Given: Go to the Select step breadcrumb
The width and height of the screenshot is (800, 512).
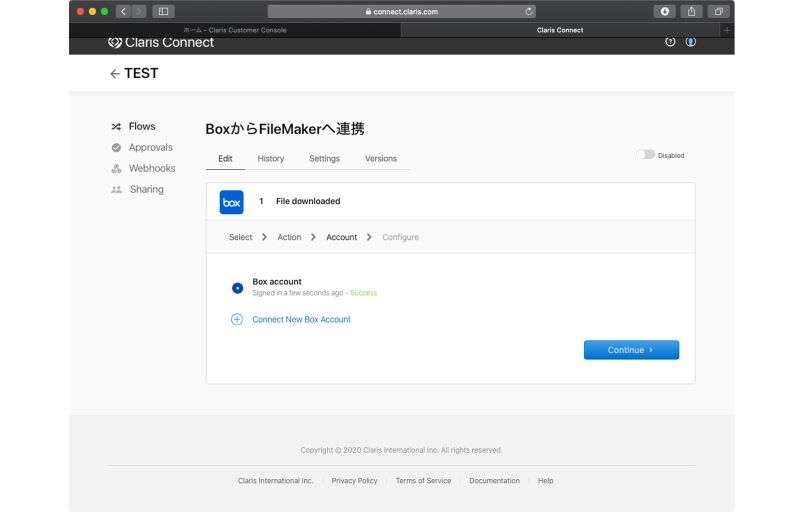Looking at the screenshot, I should coord(240,237).
